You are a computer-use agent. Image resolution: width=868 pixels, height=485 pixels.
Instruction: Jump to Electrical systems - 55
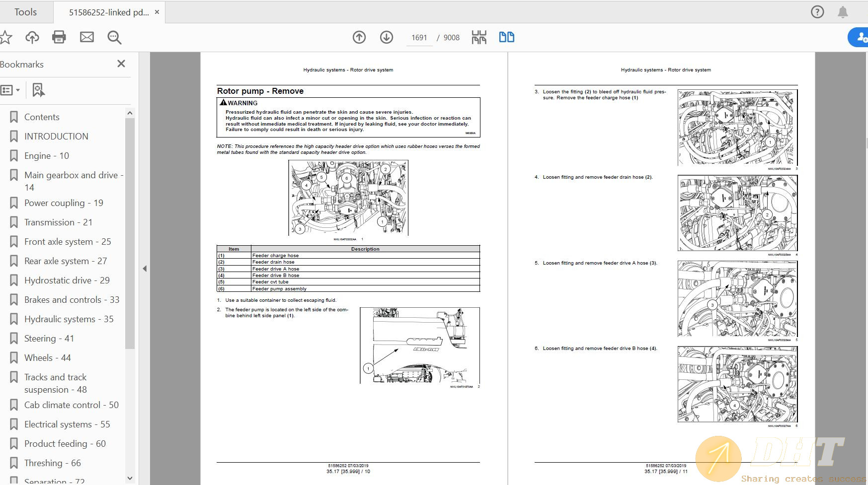pos(67,424)
